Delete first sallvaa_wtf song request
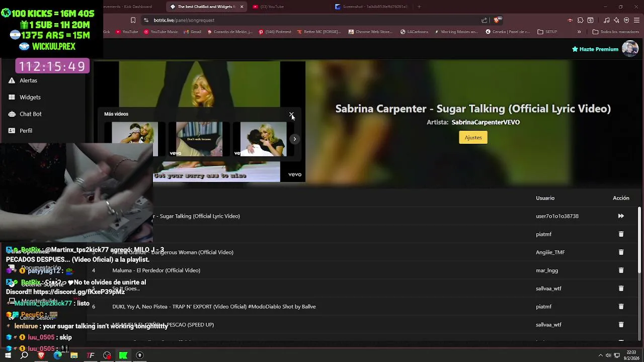Viewport: 644px width, 362px height. 621,289
